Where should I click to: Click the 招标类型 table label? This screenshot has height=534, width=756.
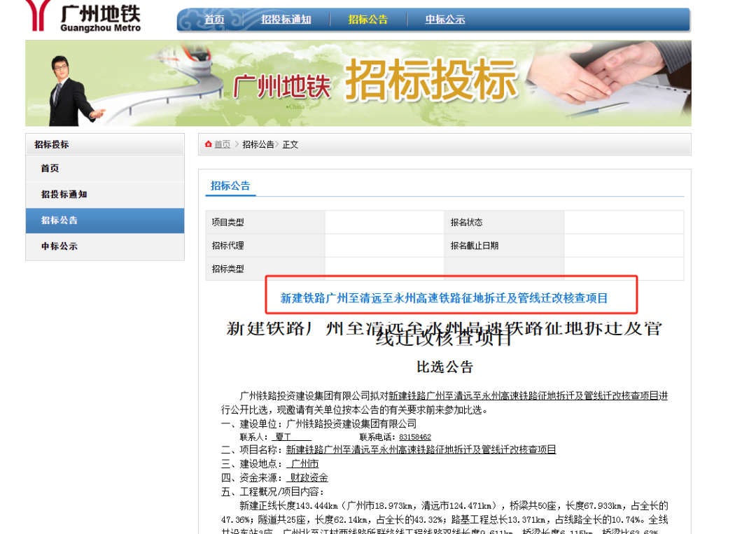[227, 269]
